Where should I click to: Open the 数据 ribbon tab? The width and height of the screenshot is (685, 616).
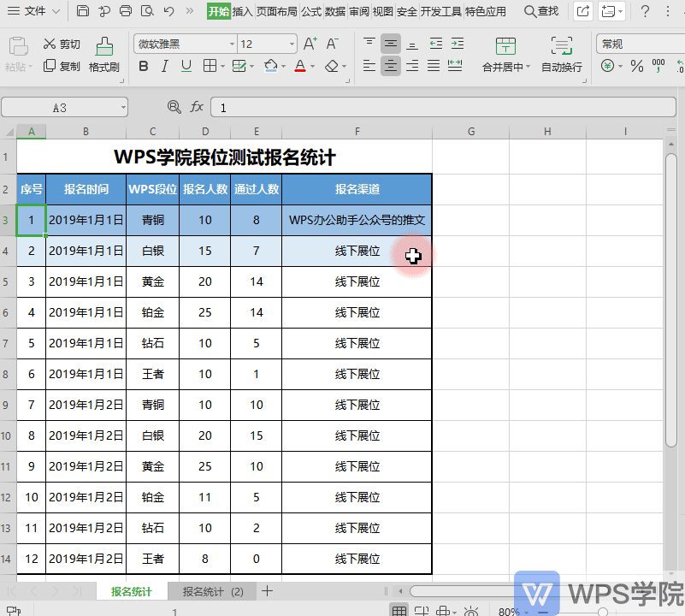pyautogui.click(x=335, y=11)
